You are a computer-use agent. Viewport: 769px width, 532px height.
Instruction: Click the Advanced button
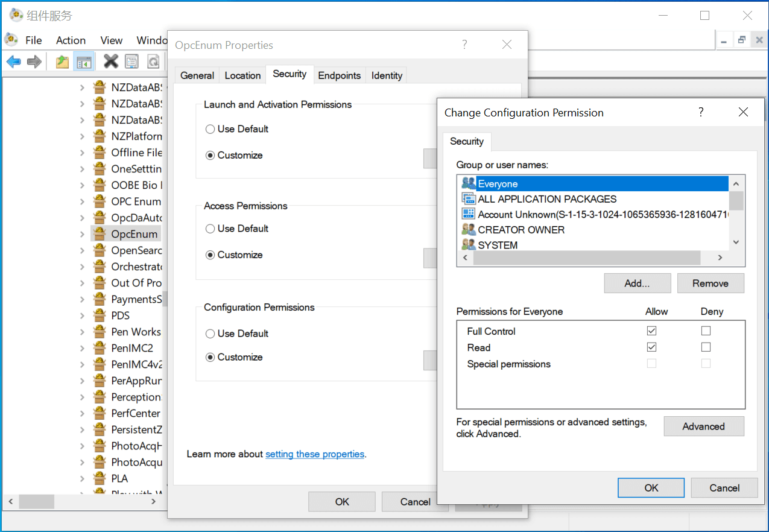point(703,426)
